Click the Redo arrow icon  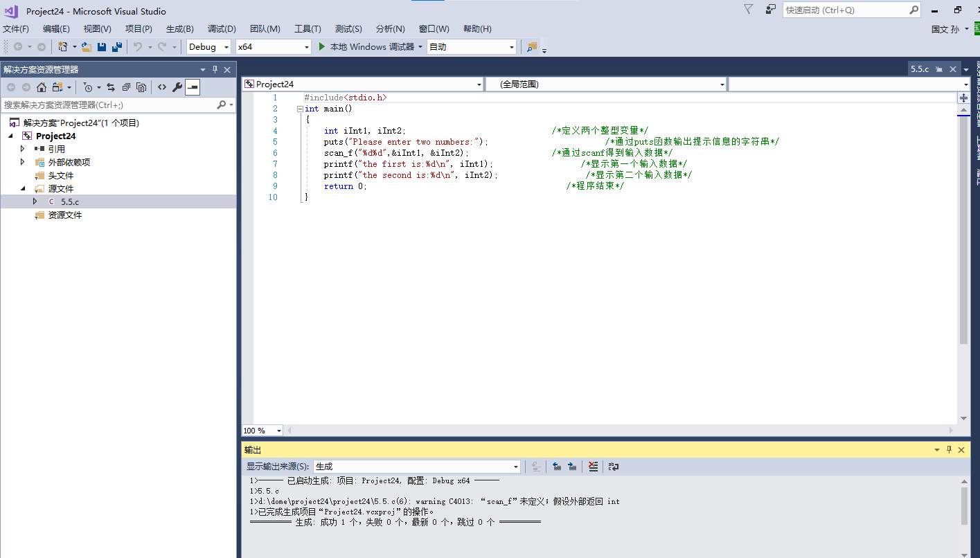(x=162, y=47)
